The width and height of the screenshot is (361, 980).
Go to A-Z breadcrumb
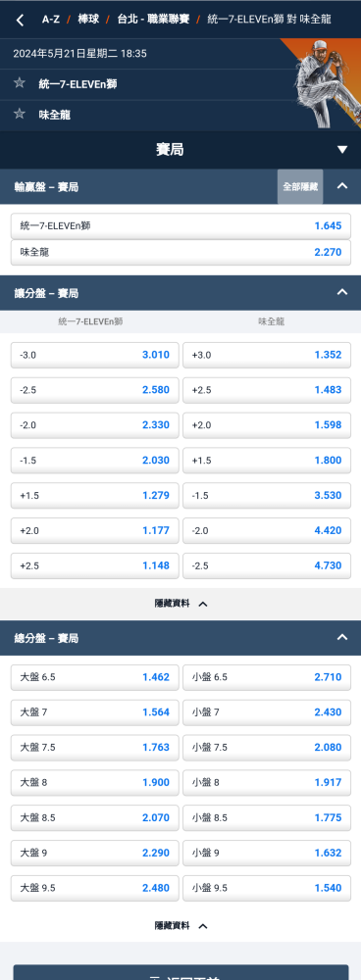[x=51, y=20]
